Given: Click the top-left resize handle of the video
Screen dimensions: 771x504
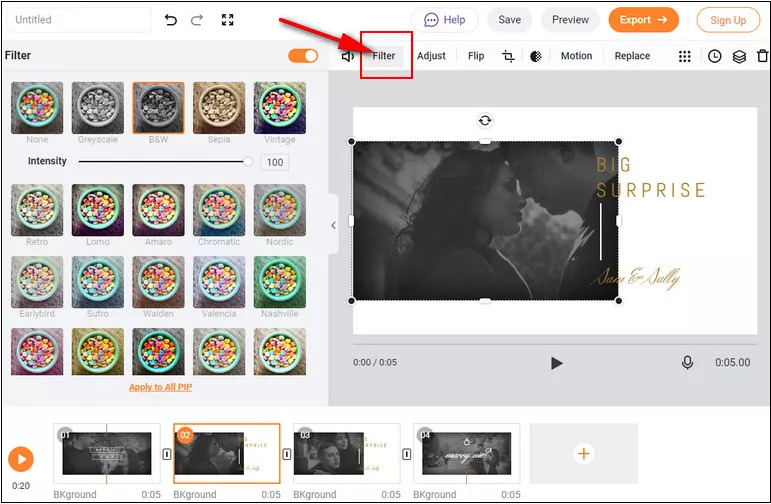Looking at the screenshot, I should (x=351, y=142).
